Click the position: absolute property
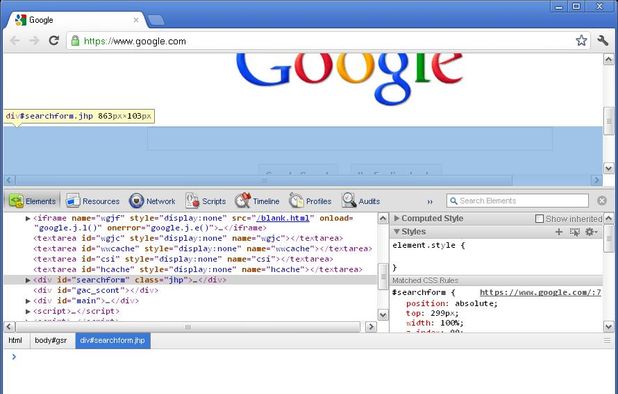 tap(452, 303)
